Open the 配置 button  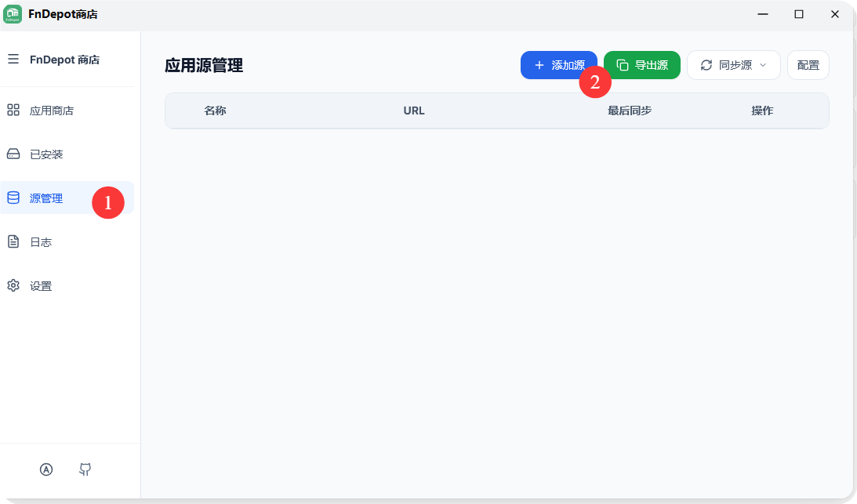[x=808, y=65]
